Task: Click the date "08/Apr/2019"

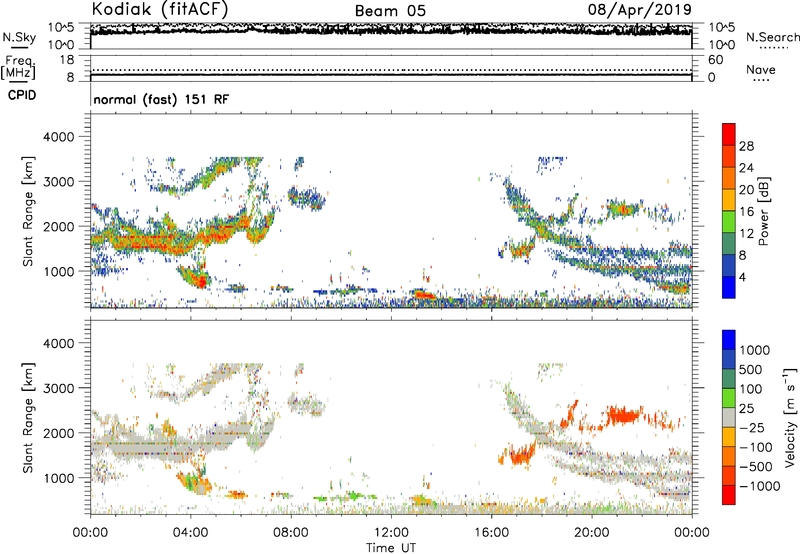Action: pos(640,10)
